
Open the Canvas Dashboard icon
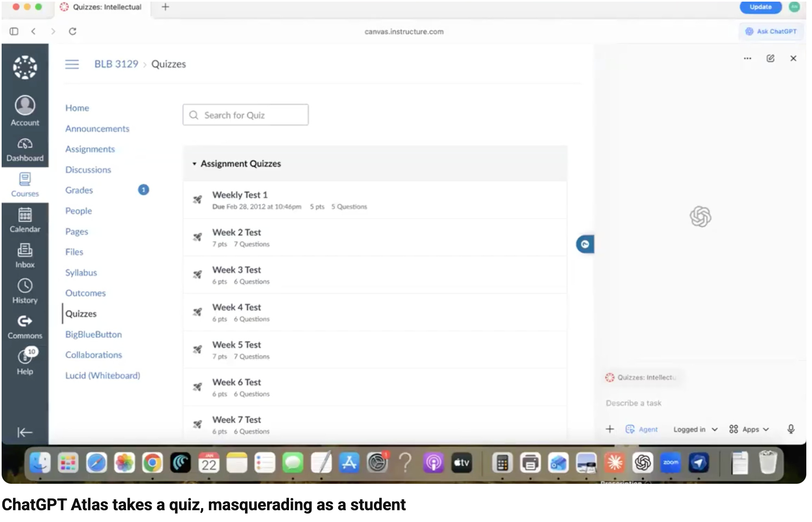tap(25, 149)
